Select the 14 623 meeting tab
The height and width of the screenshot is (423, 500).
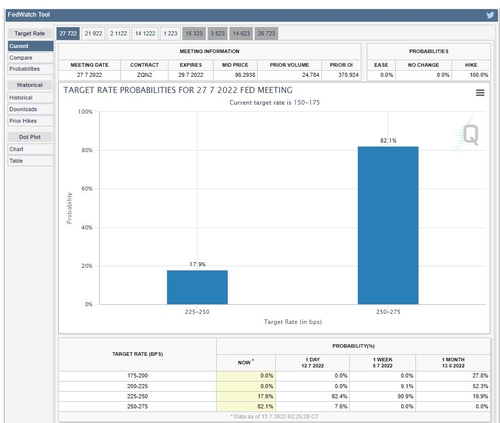[241, 33]
